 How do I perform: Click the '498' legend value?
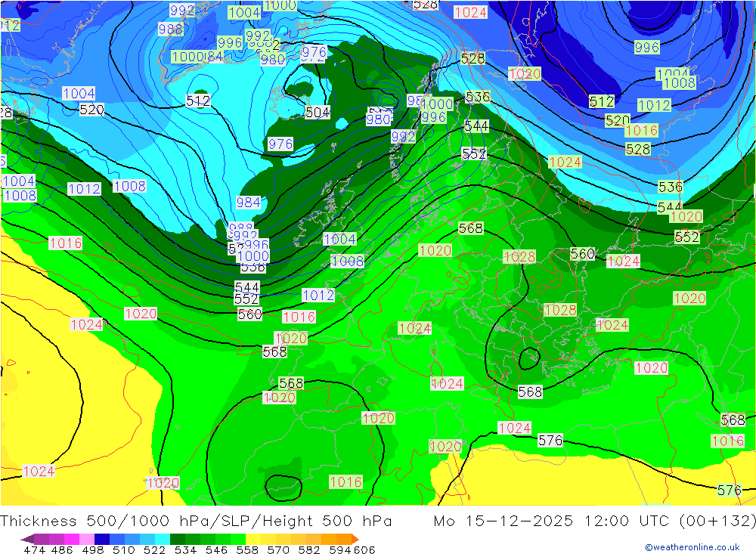click(x=93, y=549)
